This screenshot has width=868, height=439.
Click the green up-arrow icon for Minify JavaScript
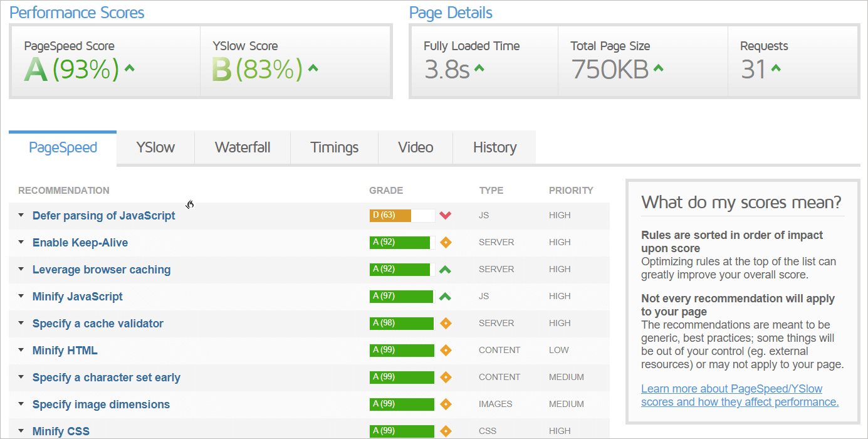[x=445, y=297]
